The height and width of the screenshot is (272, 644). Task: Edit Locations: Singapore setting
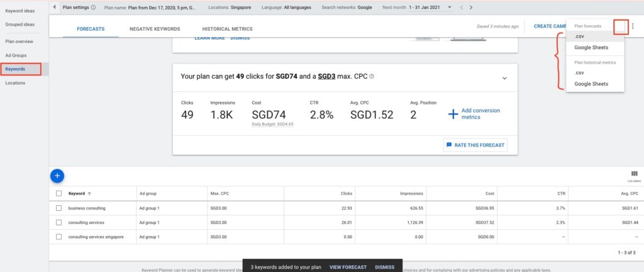[x=230, y=8]
